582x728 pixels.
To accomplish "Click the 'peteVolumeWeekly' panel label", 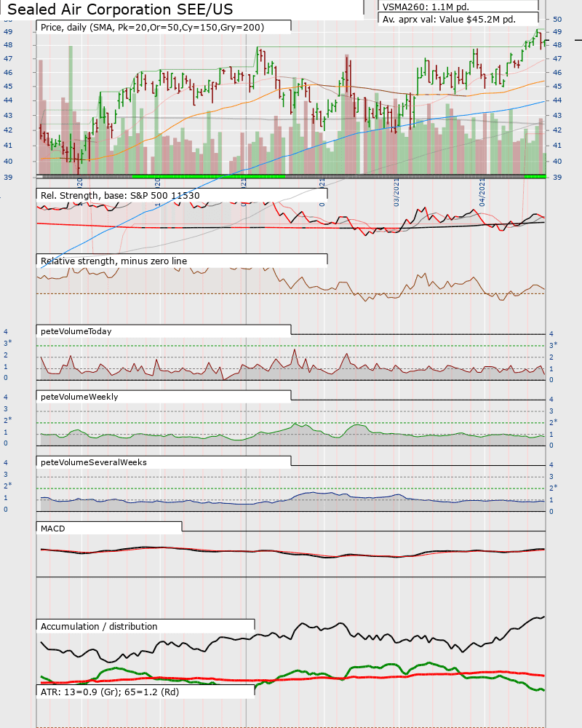I will click(79, 397).
